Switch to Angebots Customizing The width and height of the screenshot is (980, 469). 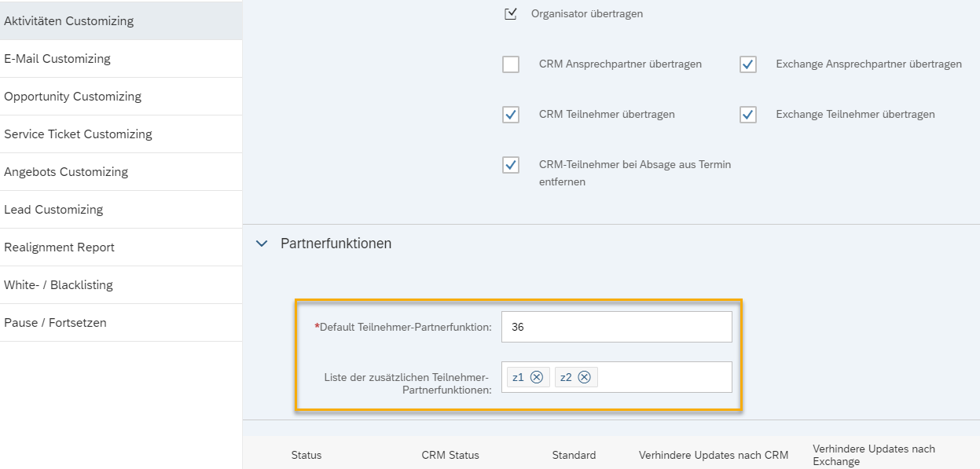(x=66, y=172)
